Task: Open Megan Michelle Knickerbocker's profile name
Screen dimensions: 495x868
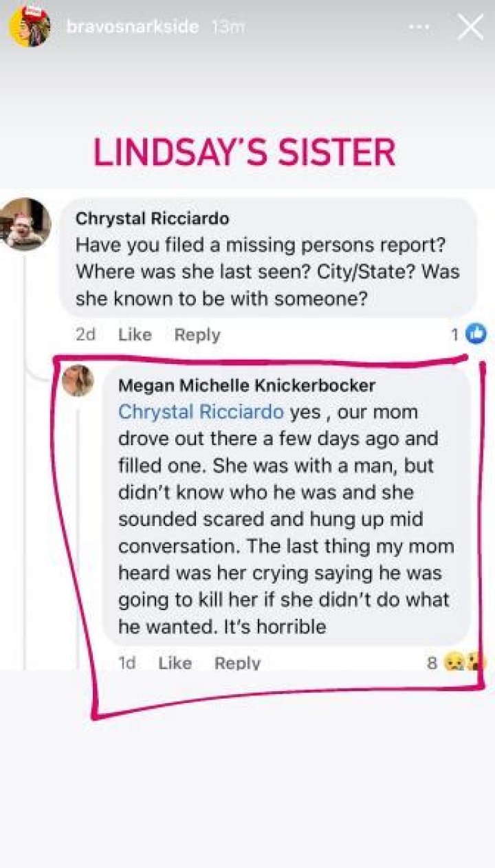Action: (x=247, y=386)
